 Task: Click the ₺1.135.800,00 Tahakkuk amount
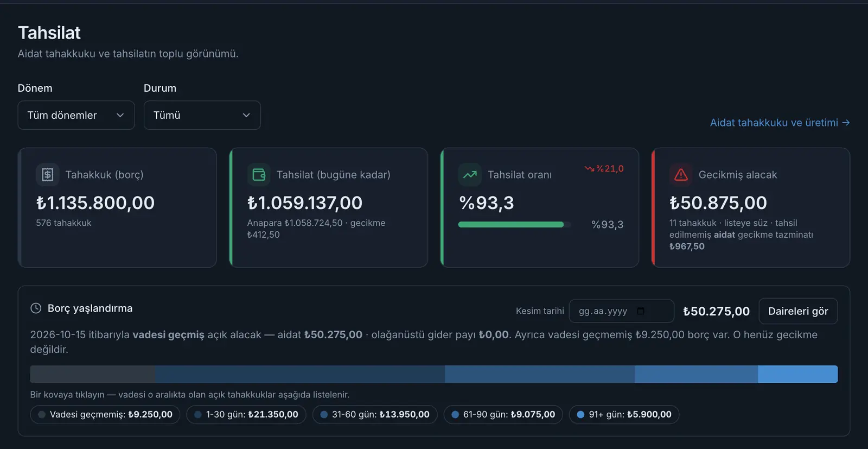click(95, 203)
